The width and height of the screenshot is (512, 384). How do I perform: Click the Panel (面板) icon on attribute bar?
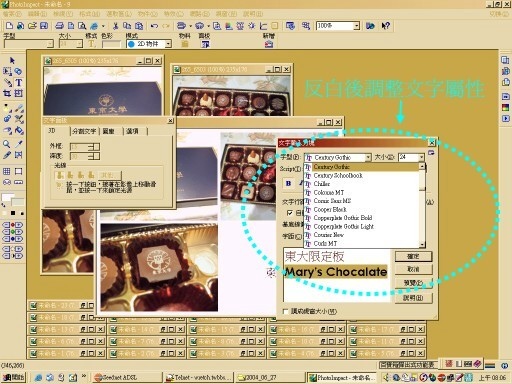click(x=205, y=44)
